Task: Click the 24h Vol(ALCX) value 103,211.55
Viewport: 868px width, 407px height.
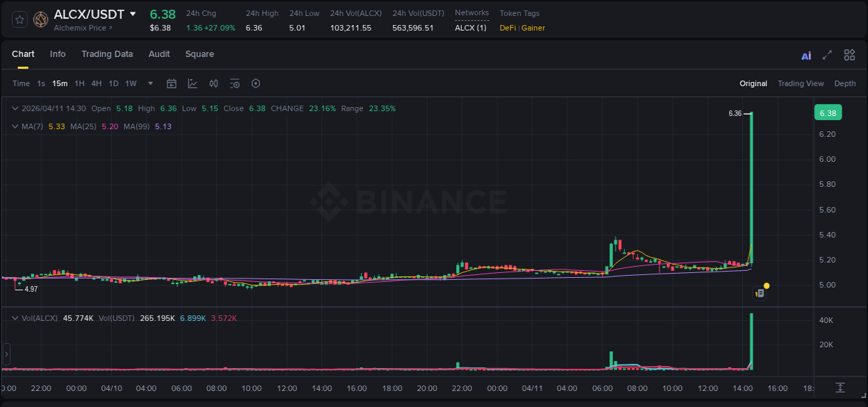Action: pyautogui.click(x=351, y=28)
